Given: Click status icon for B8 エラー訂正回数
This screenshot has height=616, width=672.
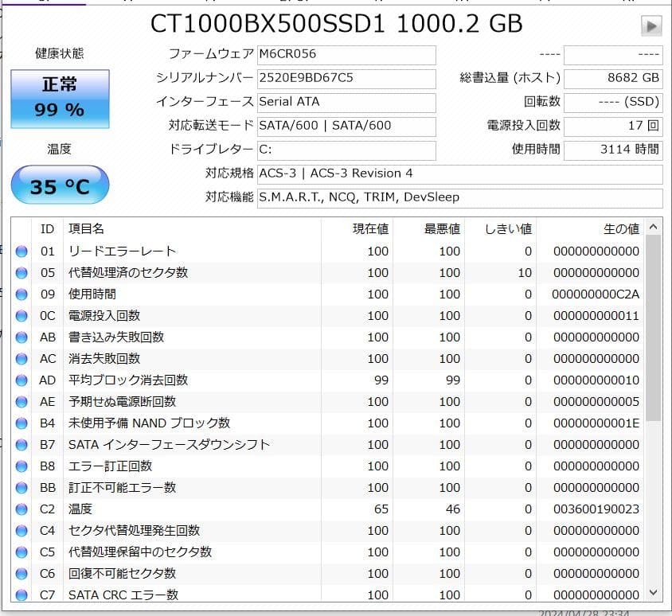Looking at the screenshot, I should point(21,466).
